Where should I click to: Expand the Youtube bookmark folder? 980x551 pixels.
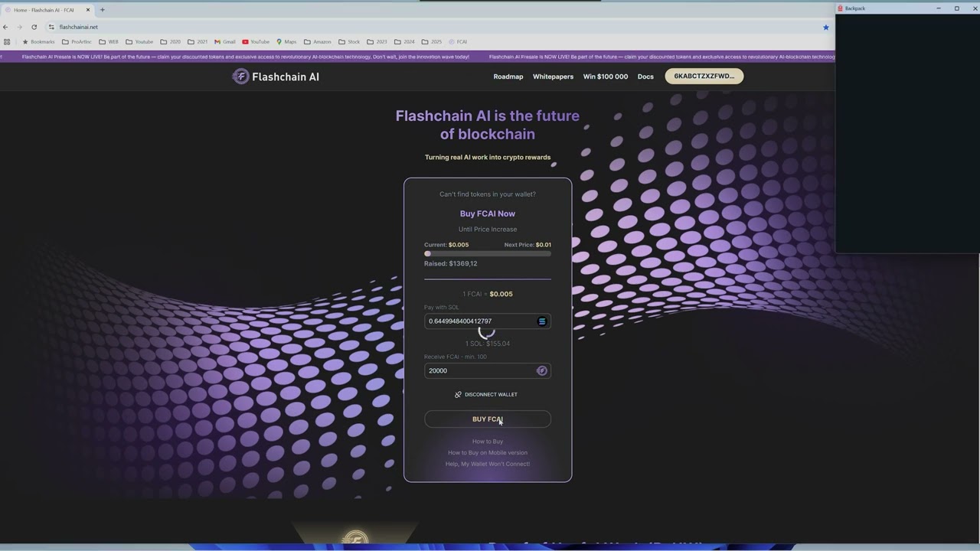tap(139, 42)
